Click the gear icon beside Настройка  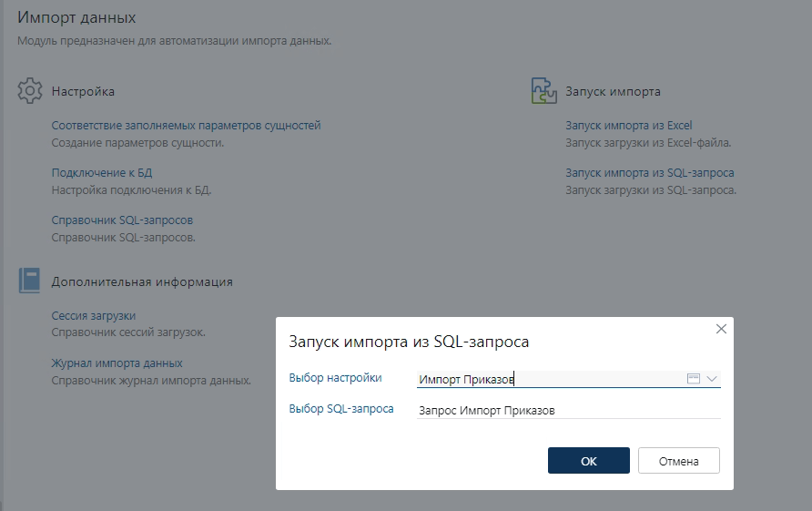(30, 91)
